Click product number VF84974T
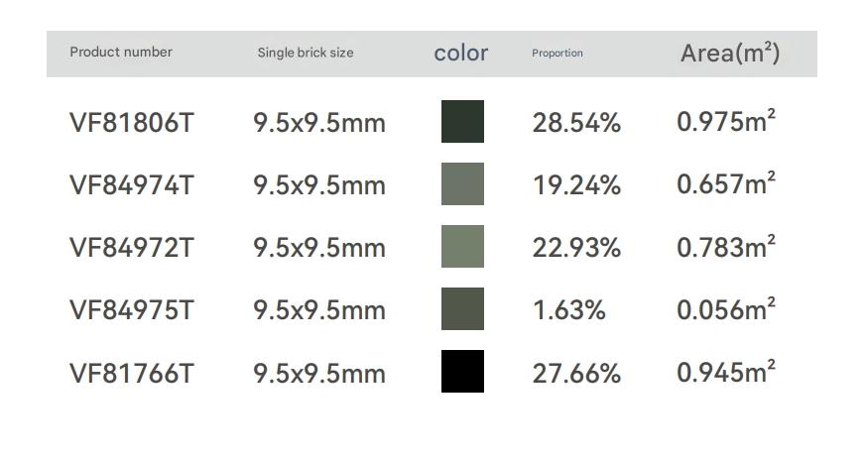 coord(132,185)
